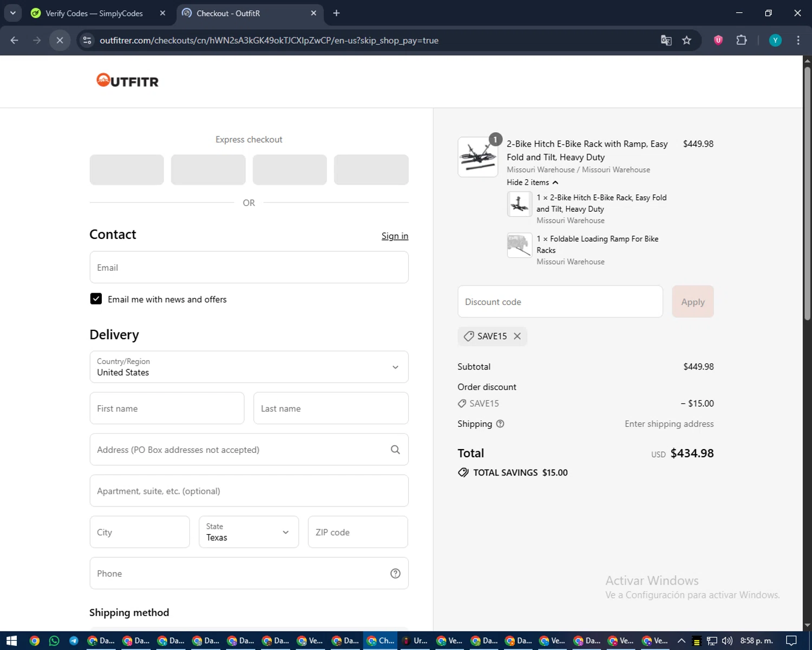Click the 2-Bike Hitch E-Bike Rack with Ramp thumbnail

coord(477,157)
